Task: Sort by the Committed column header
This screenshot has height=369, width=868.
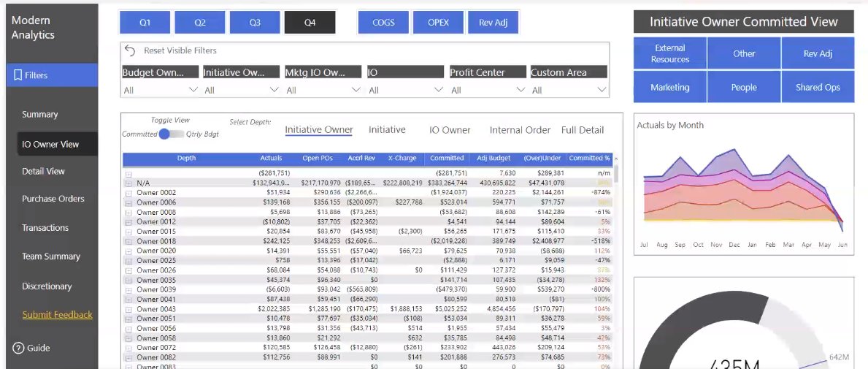Action: pyautogui.click(x=447, y=159)
